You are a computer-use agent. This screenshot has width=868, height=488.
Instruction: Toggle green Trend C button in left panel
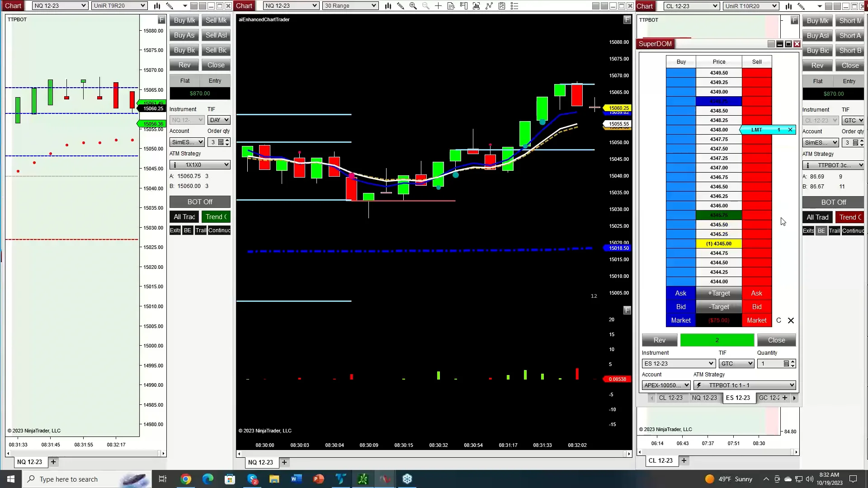click(x=216, y=217)
